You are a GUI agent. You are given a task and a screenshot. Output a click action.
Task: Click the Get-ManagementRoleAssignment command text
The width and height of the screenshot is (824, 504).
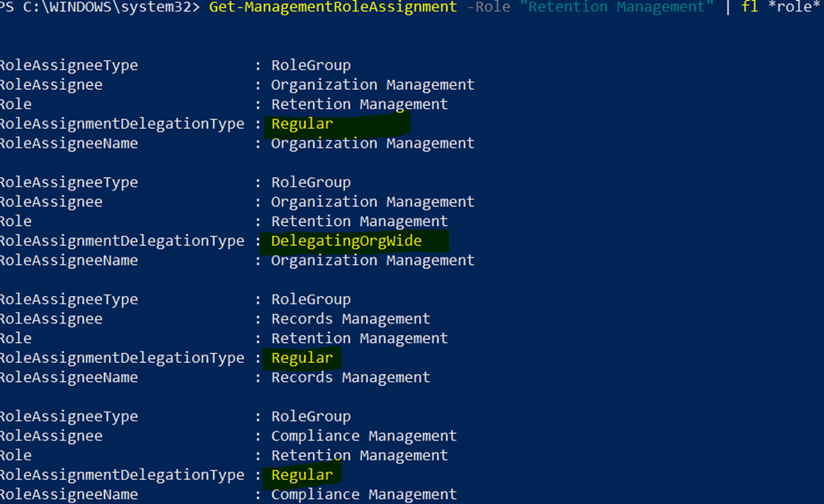point(332,7)
